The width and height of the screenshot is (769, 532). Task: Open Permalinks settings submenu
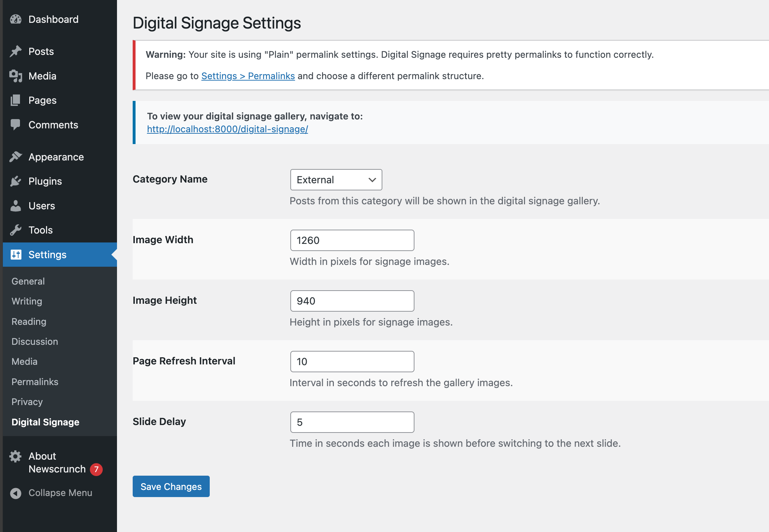[35, 382]
